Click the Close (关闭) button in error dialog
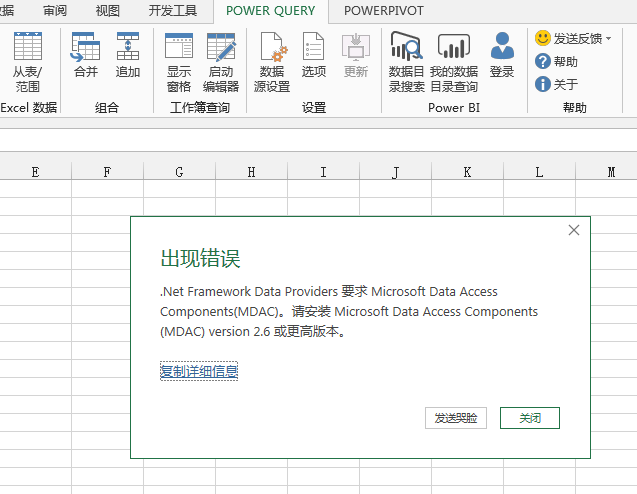This screenshot has height=494, width=637. (530, 418)
